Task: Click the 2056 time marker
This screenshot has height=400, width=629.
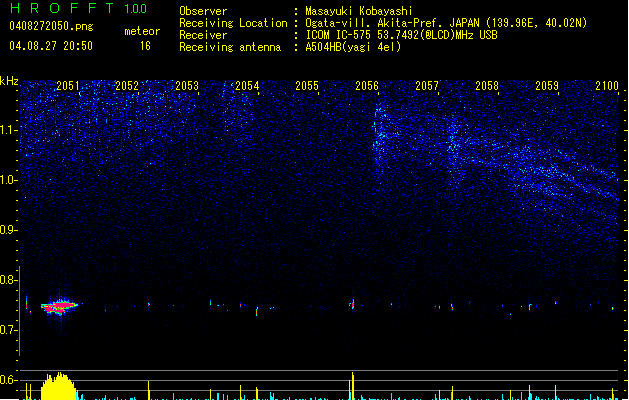Action: coord(367,86)
